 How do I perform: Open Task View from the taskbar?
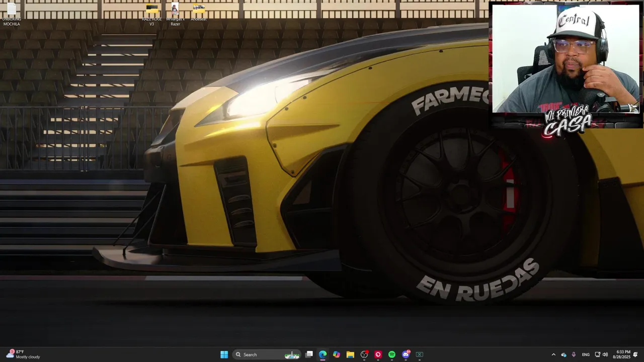[309, 354]
